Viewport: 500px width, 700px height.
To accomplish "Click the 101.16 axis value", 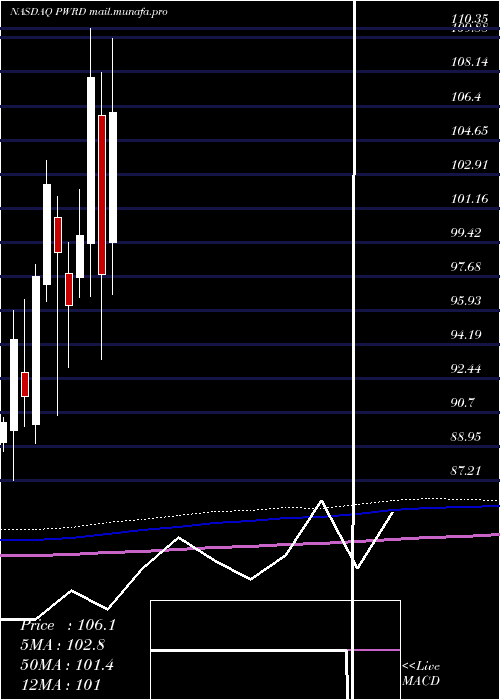I will [469, 199].
